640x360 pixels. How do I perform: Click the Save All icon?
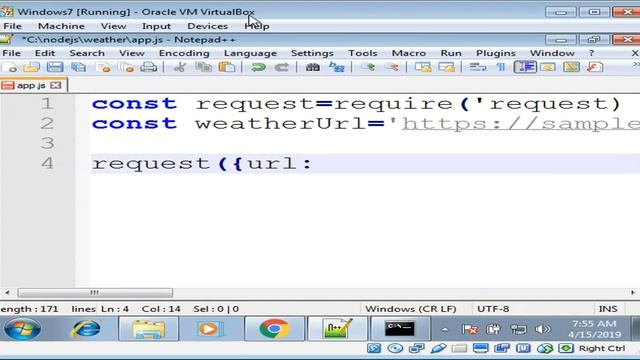click(78, 67)
